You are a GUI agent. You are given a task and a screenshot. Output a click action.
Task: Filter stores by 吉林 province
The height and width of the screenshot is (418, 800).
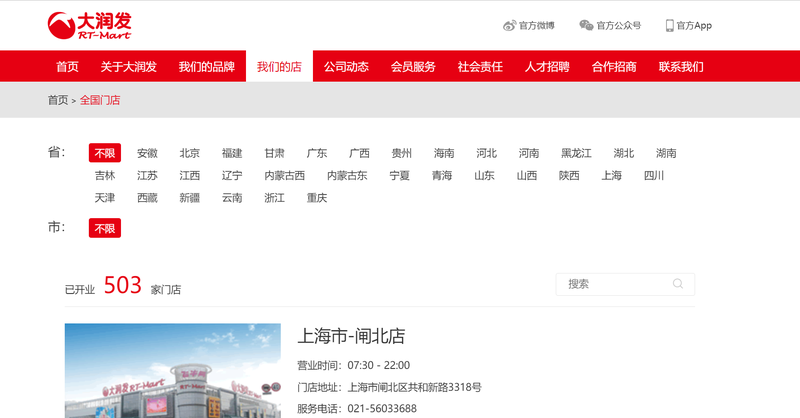tap(105, 176)
